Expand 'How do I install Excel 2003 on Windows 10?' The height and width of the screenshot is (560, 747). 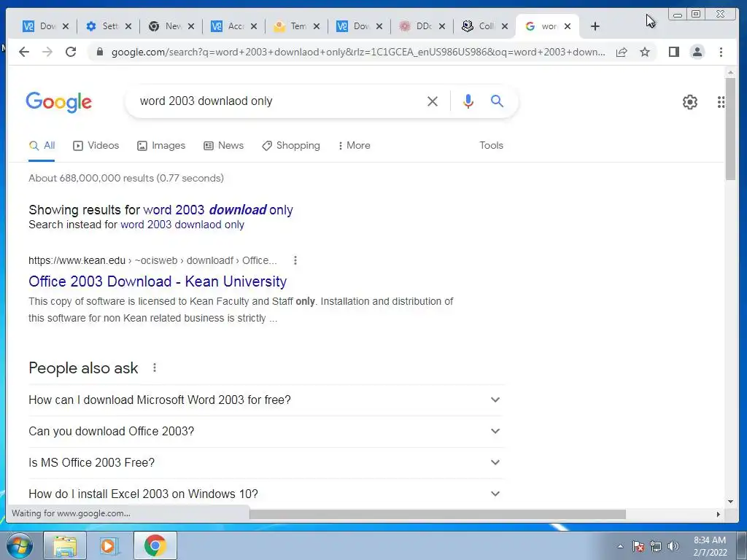266,494
